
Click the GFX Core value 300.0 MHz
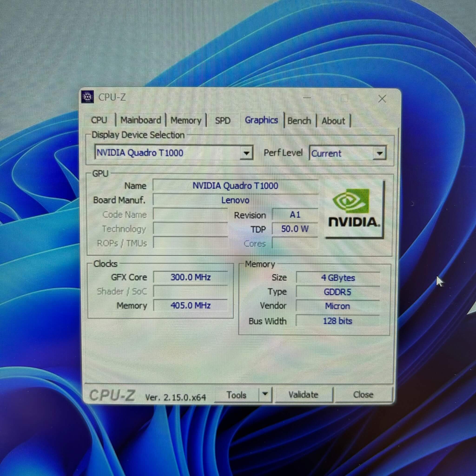click(x=190, y=278)
